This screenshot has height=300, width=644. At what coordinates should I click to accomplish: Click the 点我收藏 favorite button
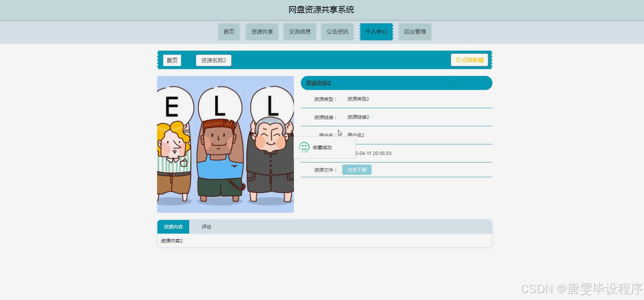pyautogui.click(x=469, y=60)
